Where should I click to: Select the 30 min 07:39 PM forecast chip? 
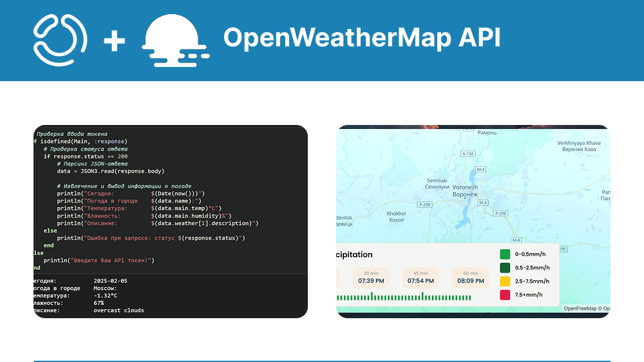(371, 278)
